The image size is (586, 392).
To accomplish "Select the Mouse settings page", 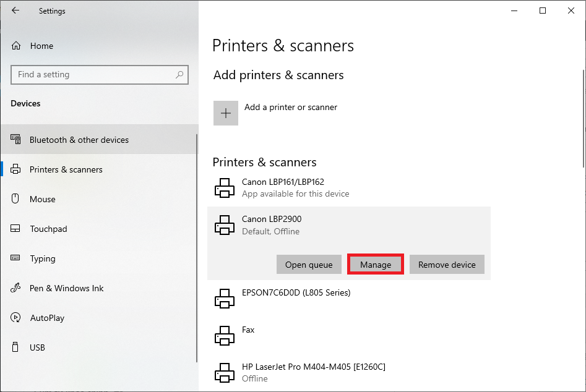I will [x=43, y=199].
